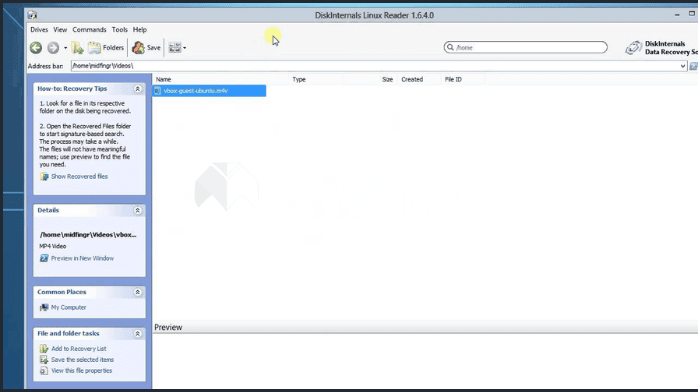
Task: Click the grey Forward navigation arrow
Action: (53, 48)
